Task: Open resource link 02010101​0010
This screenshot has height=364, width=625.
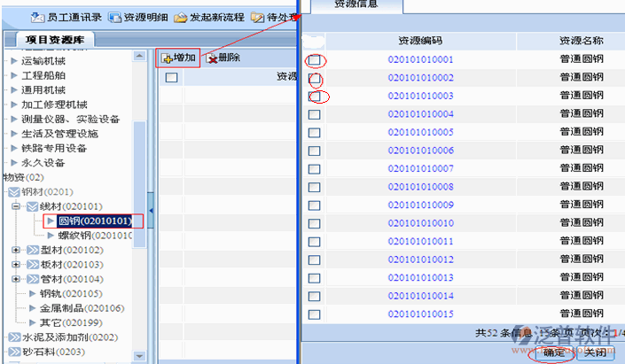Action: [x=420, y=223]
